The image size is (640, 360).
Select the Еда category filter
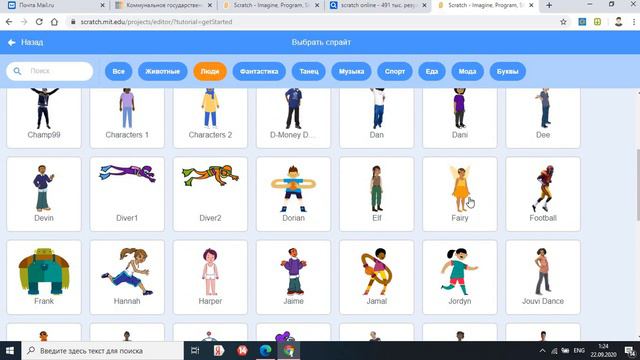432,71
